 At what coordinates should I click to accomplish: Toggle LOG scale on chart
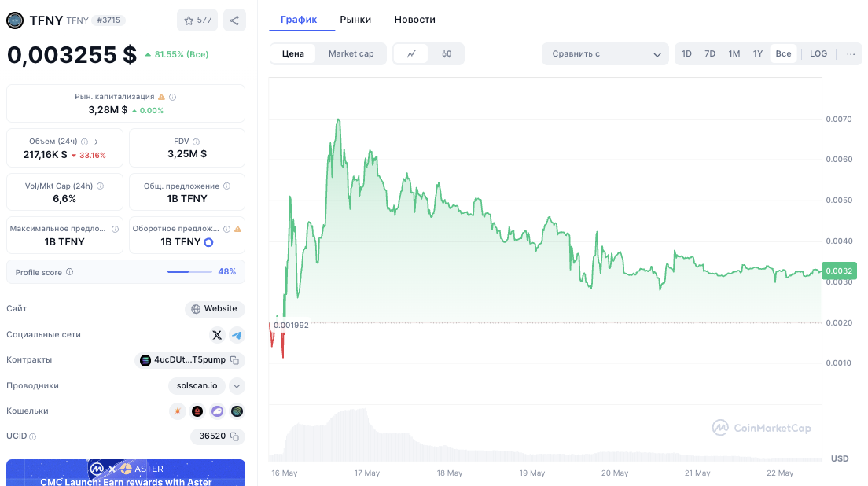(x=818, y=53)
